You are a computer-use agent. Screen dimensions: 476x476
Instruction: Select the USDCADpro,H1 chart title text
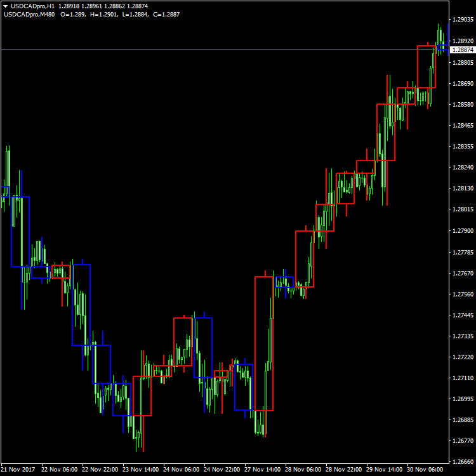tap(33, 6)
